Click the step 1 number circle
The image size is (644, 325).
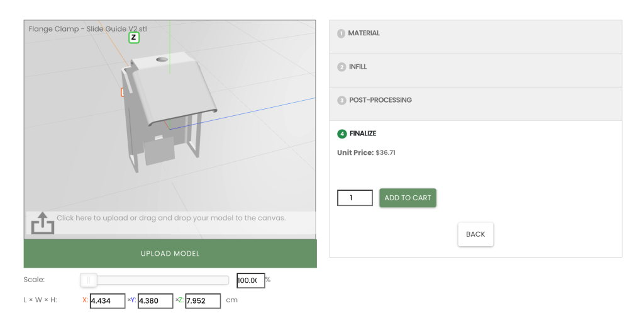[x=341, y=33]
